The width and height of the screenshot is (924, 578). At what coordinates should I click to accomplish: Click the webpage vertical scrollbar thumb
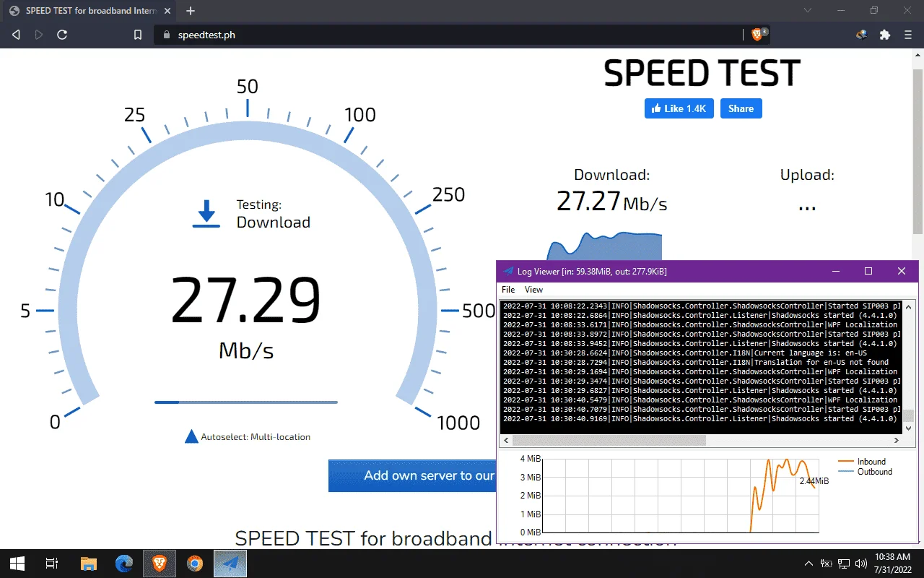click(918, 152)
